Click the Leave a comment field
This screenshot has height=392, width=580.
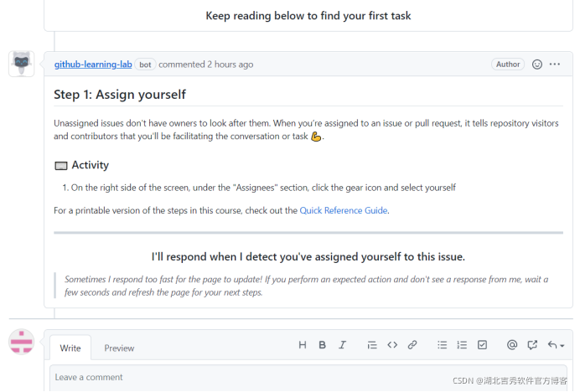[308, 378]
